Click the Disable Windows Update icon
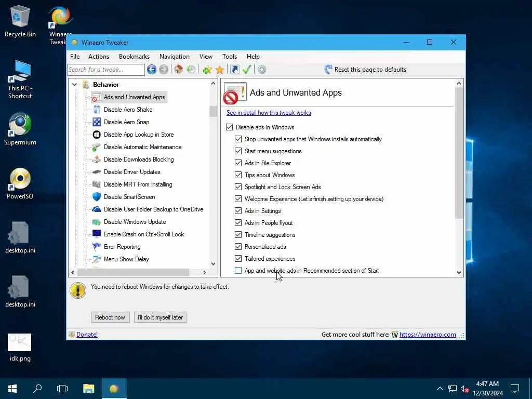Viewport: 532px width, 399px height. (x=97, y=222)
